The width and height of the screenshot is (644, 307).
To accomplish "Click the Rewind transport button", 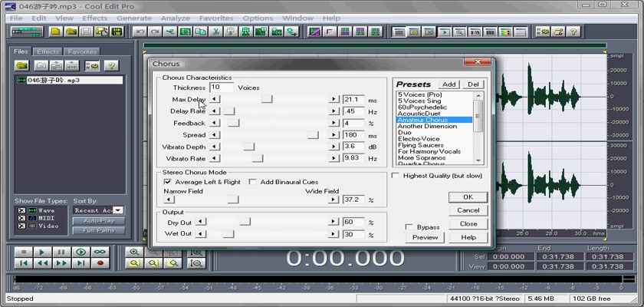I will pos(43,263).
